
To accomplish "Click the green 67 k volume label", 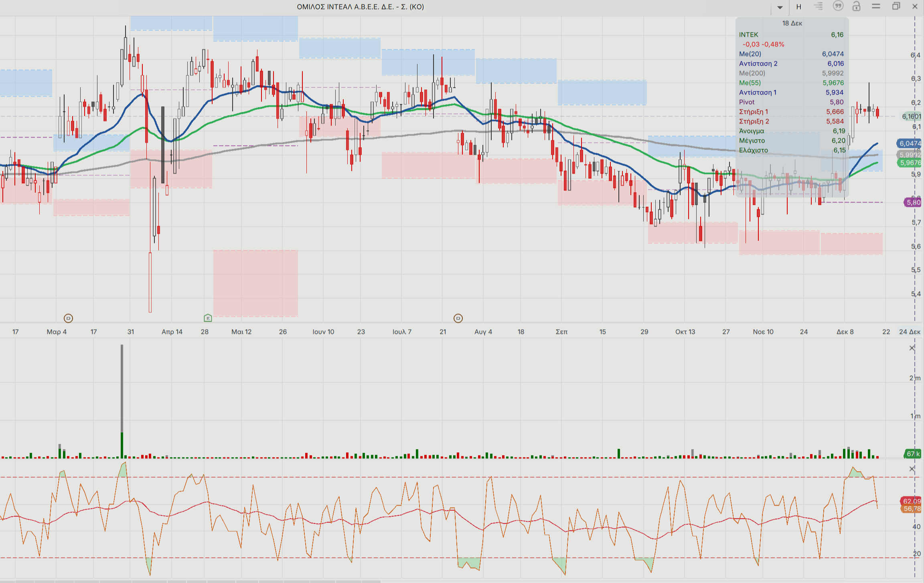I will tap(913, 454).
